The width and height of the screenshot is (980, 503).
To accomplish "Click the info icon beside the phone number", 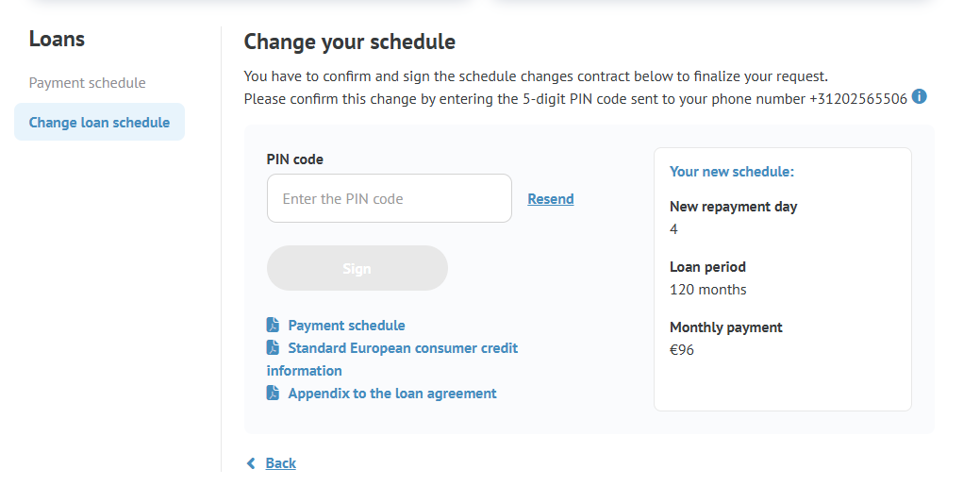I will click(x=920, y=97).
